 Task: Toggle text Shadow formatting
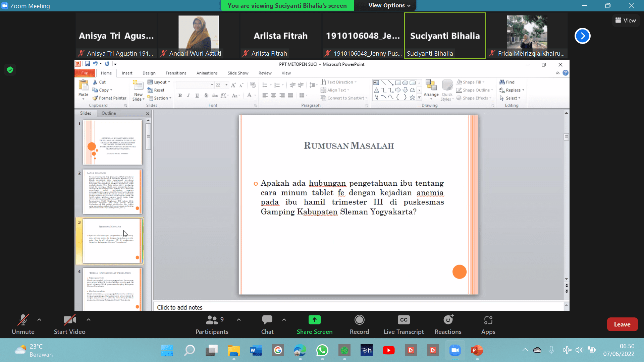206,96
